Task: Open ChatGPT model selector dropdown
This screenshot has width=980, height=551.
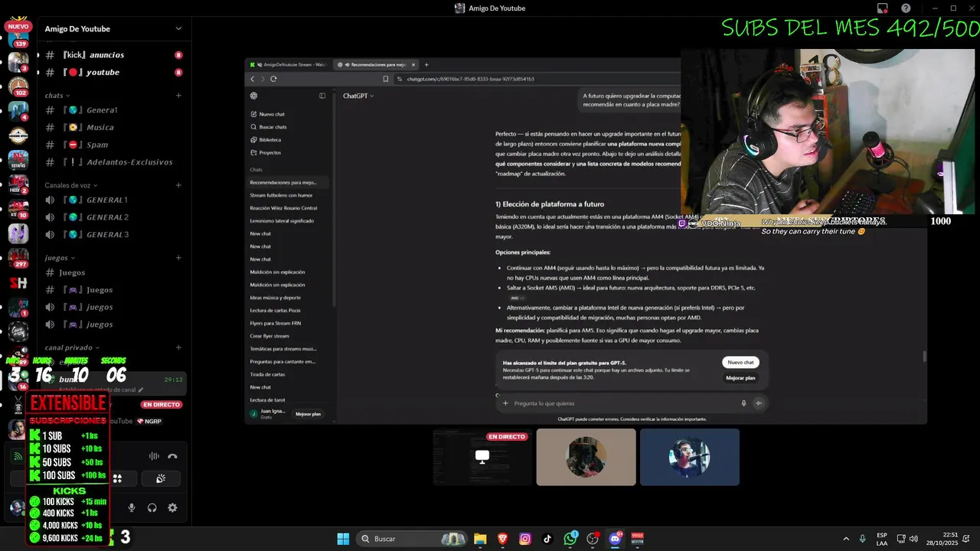Action: [358, 96]
